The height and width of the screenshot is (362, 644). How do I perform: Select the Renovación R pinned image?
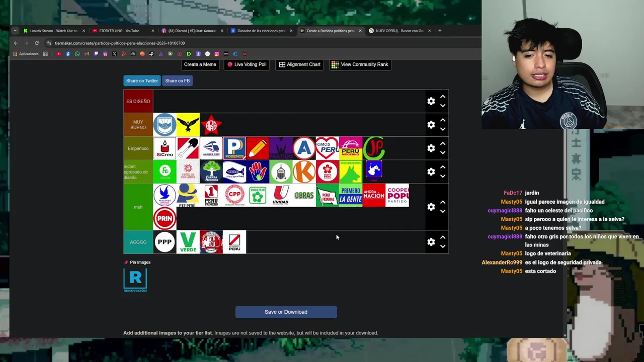pyautogui.click(x=135, y=280)
